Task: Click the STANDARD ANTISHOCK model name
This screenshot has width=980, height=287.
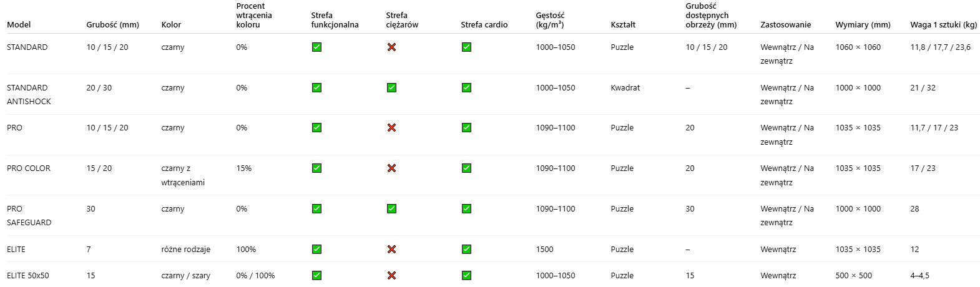Action: pos(29,94)
